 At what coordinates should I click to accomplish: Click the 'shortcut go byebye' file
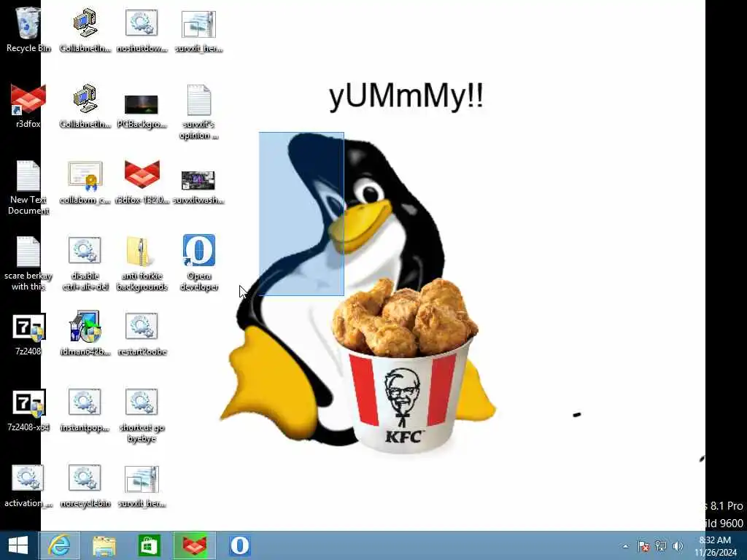tap(142, 416)
